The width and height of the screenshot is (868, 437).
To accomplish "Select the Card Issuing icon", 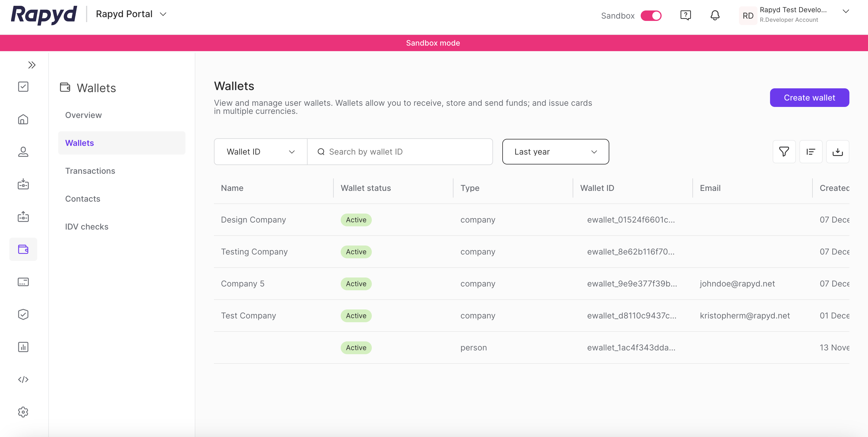I will click(23, 282).
